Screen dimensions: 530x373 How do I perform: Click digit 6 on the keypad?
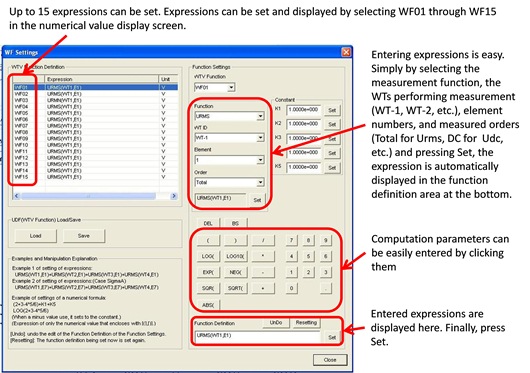tap(326, 256)
